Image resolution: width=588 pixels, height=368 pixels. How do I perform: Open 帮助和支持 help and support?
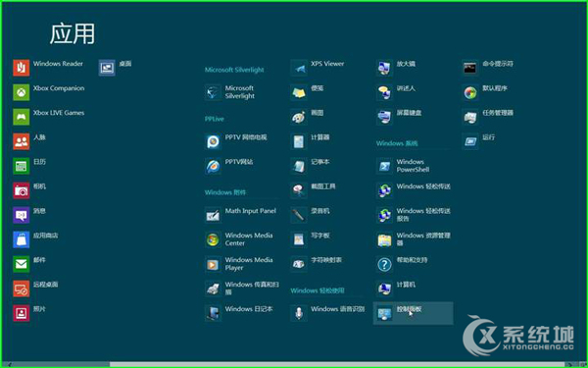(x=402, y=264)
